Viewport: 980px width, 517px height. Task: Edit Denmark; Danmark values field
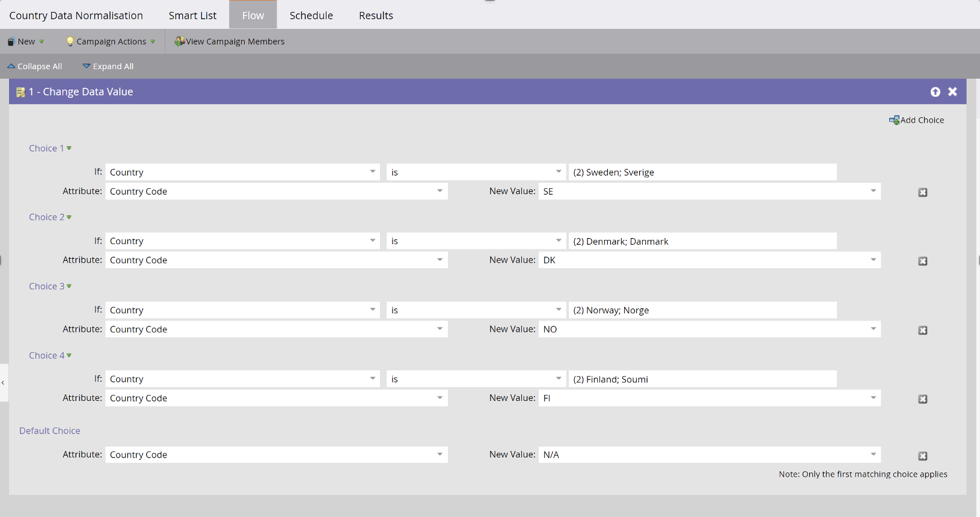pos(702,241)
